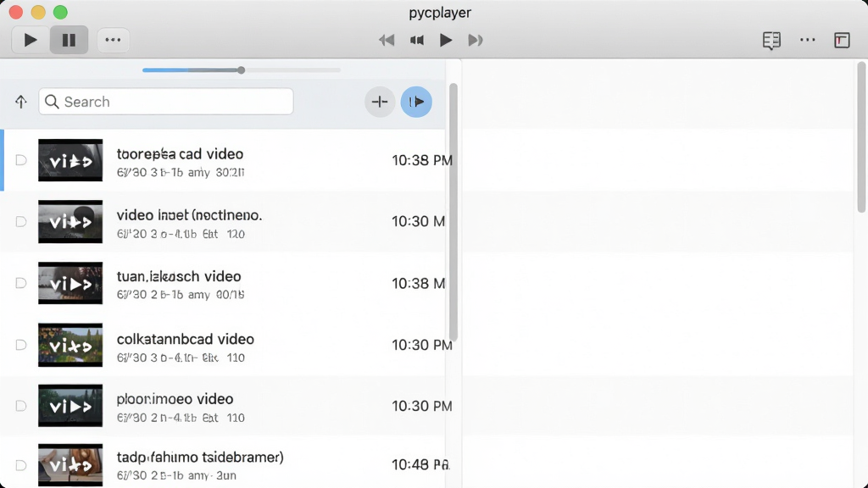868x488 pixels.
Task: Select the 'video inuet' list entry
Action: 223,222
